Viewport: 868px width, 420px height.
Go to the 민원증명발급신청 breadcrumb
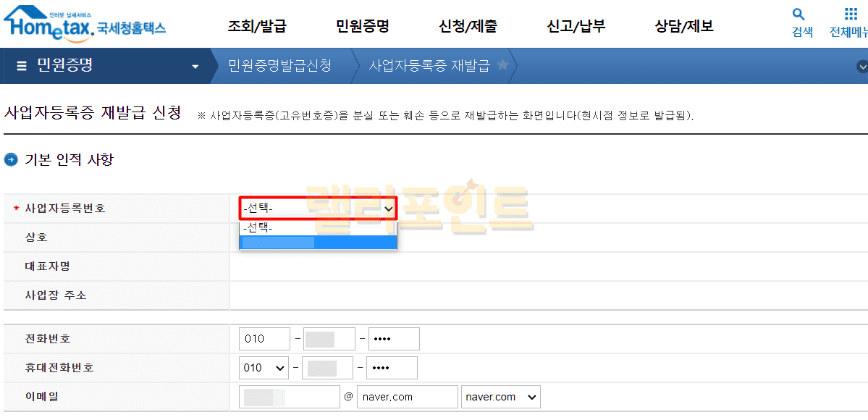tap(279, 66)
